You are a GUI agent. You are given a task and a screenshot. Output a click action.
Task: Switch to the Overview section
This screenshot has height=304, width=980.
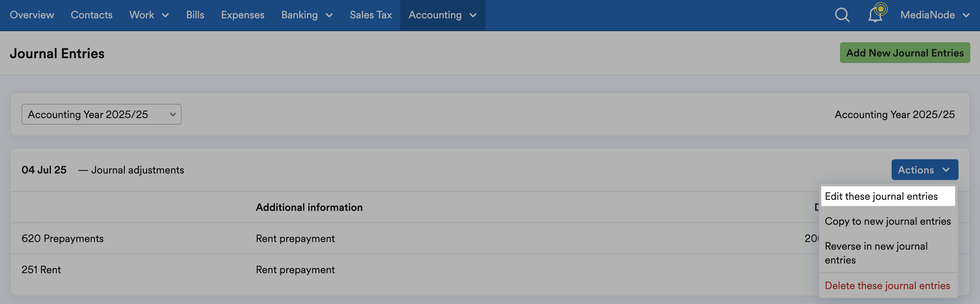[32, 15]
